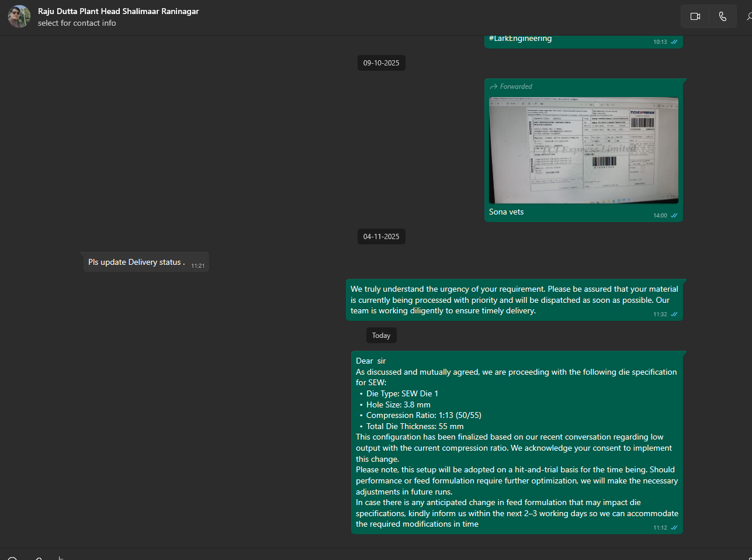The width and height of the screenshot is (752, 560).
Task: Select the 'Pls update Delivery status' message
Action: pyautogui.click(x=136, y=262)
